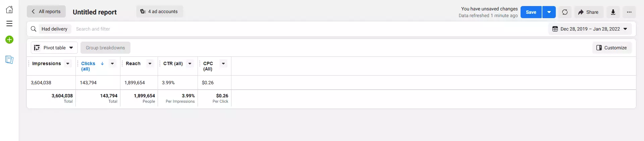Click the search magnifier icon
This screenshot has height=141, width=644.
[x=34, y=29]
